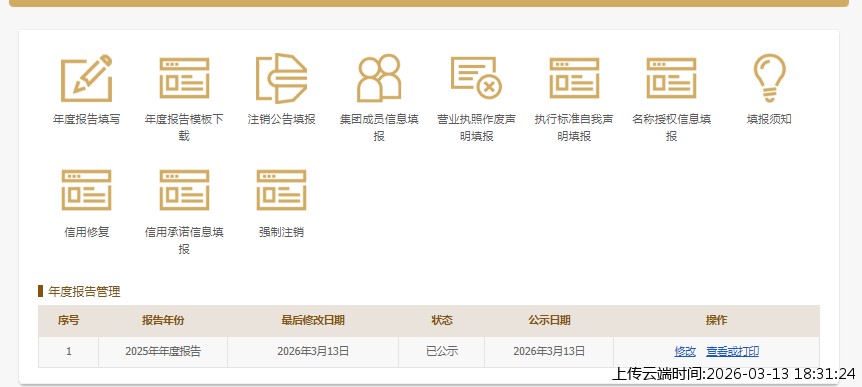Click the 填报须知 label
Viewport: 862px width, 387px height.
(769, 119)
